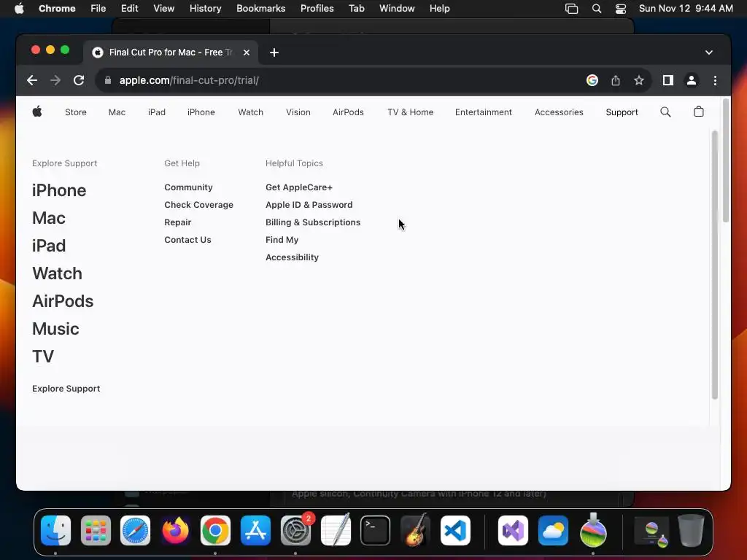Click the bottom Explore Support link
747x560 pixels.
(66, 389)
